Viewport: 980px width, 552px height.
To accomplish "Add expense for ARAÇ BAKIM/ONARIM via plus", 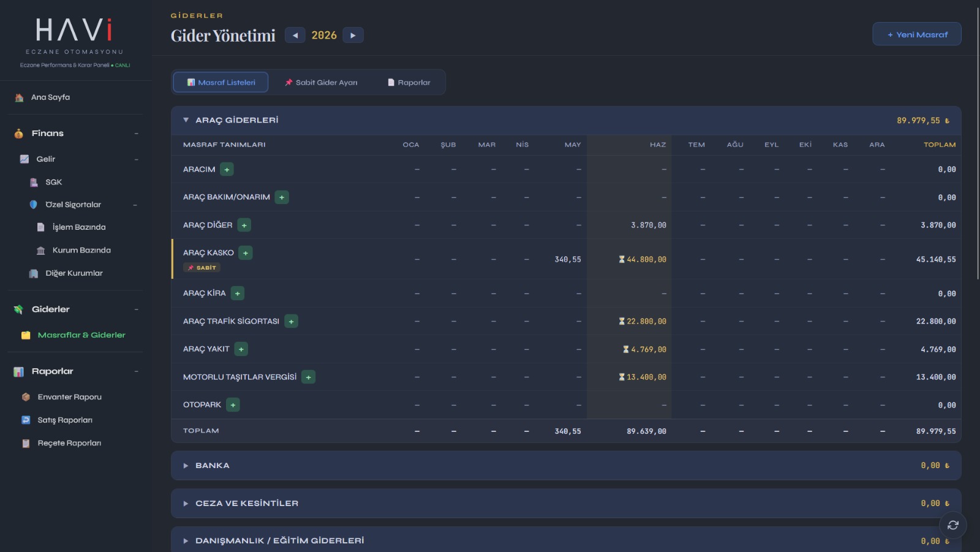I will point(282,197).
